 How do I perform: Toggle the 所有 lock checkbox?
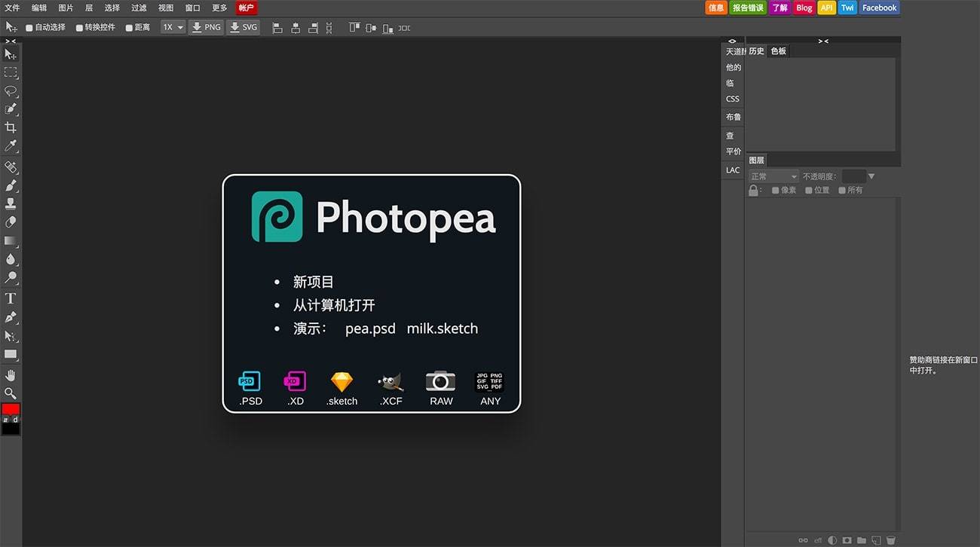click(x=842, y=191)
